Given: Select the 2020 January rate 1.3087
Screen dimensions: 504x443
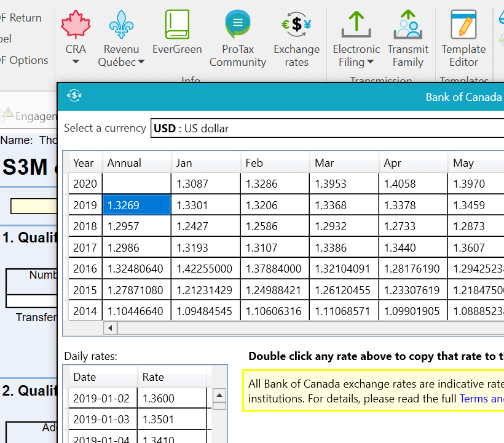Looking at the screenshot, I should tap(206, 184).
